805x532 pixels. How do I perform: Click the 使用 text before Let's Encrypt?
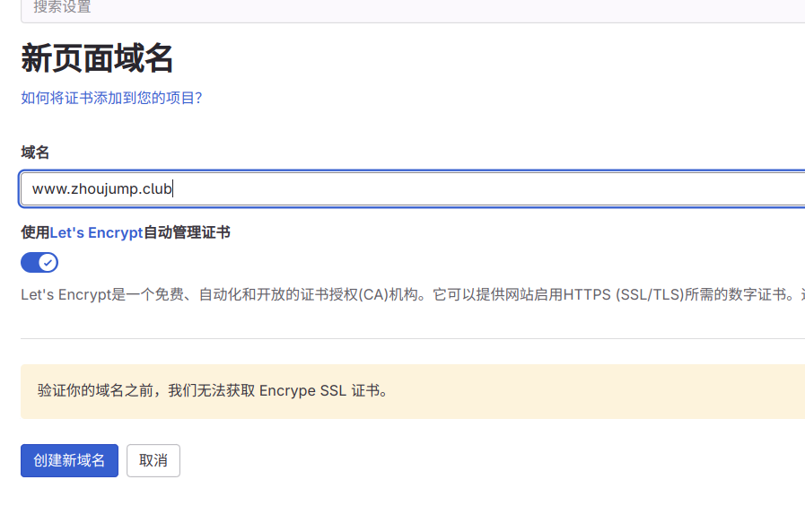click(x=35, y=232)
